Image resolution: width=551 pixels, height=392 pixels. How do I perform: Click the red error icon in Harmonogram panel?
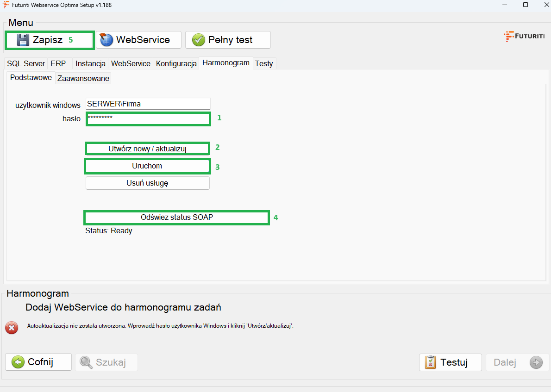pyautogui.click(x=12, y=328)
